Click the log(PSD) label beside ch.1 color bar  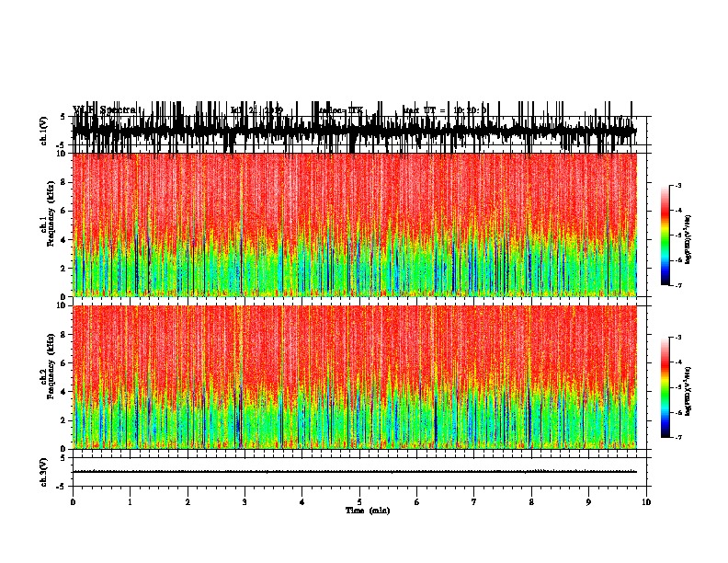[x=688, y=239]
